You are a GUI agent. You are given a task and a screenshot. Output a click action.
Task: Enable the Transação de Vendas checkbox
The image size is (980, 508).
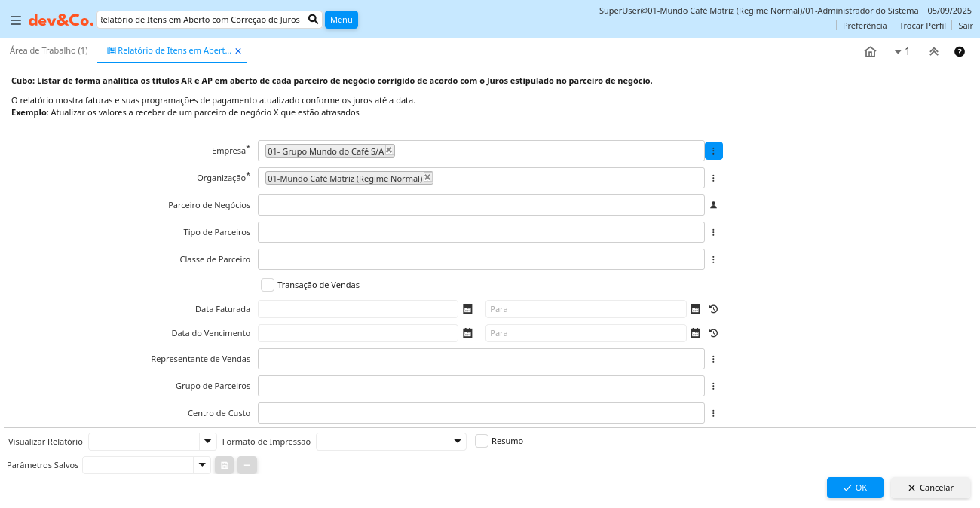[x=268, y=285]
